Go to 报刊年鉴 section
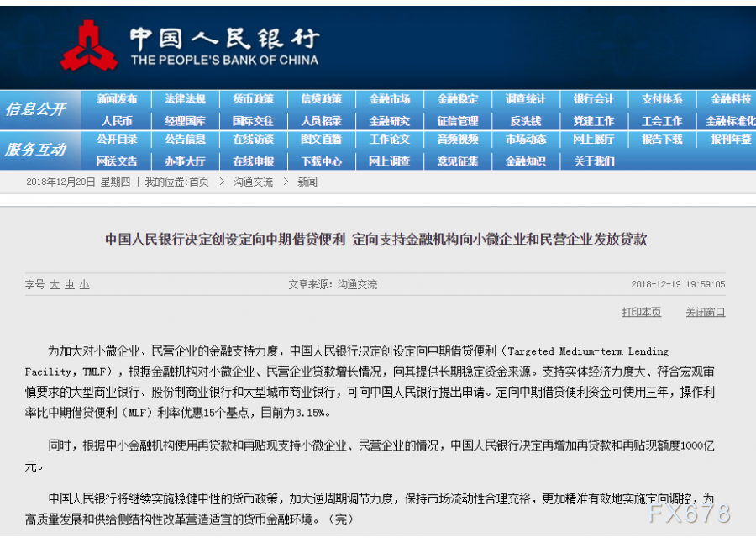Image resolution: width=756 pixels, height=543 pixels. tap(731, 140)
